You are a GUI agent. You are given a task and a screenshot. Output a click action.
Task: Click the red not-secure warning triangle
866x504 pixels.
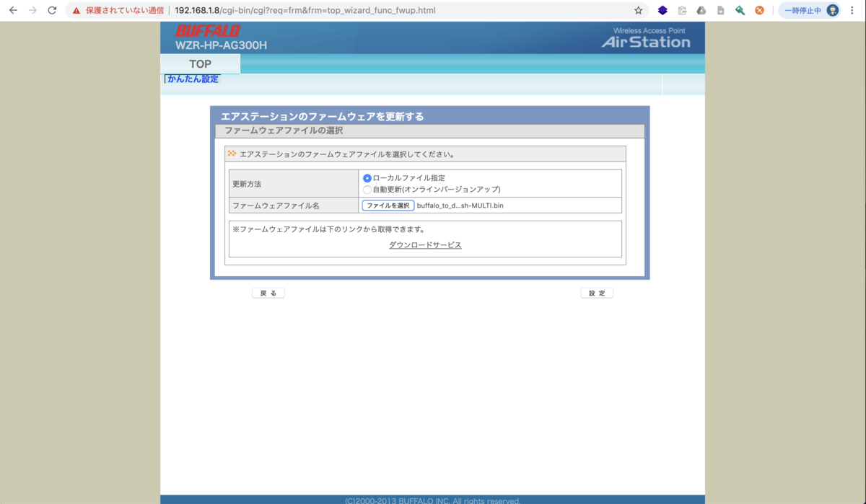tap(76, 11)
